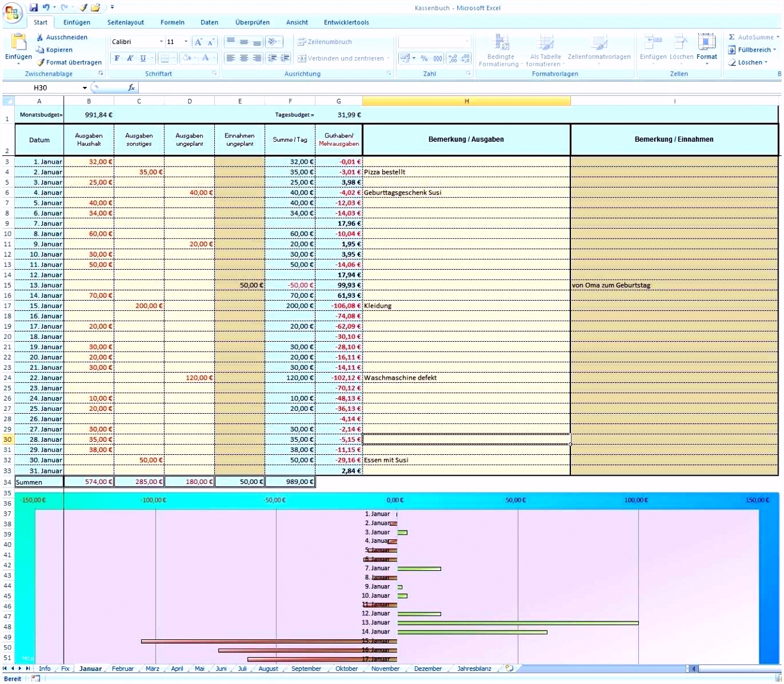Click Als Tabelle formatieren button

point(545,50)
